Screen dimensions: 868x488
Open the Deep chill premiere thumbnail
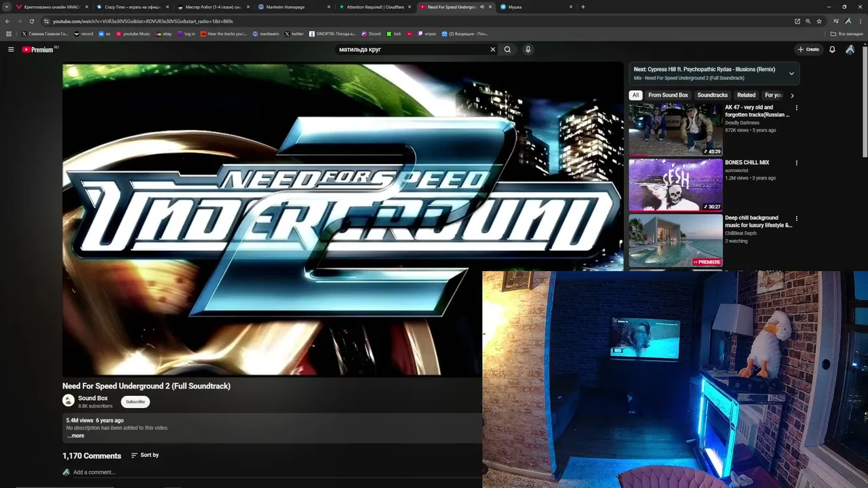(675, 241)
